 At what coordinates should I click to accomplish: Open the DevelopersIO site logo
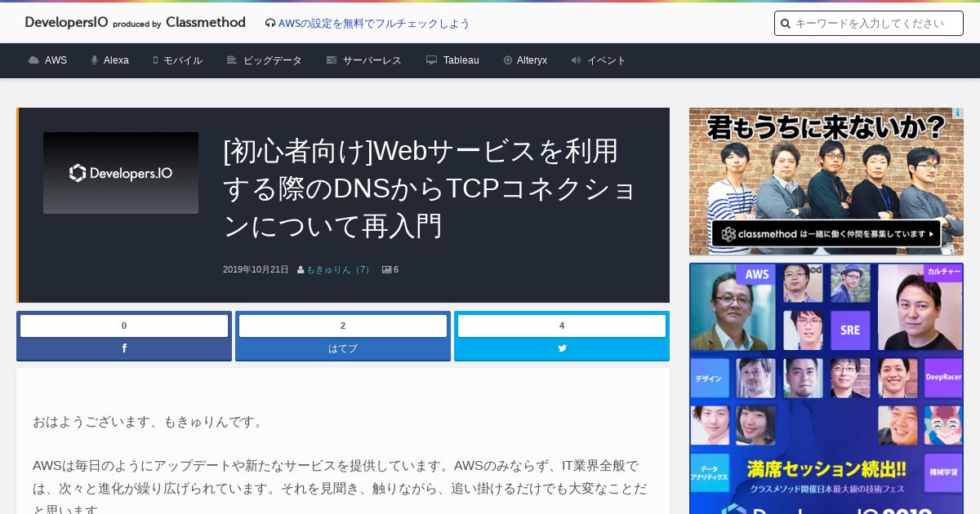pyautogui.click(x=135, y=23)
